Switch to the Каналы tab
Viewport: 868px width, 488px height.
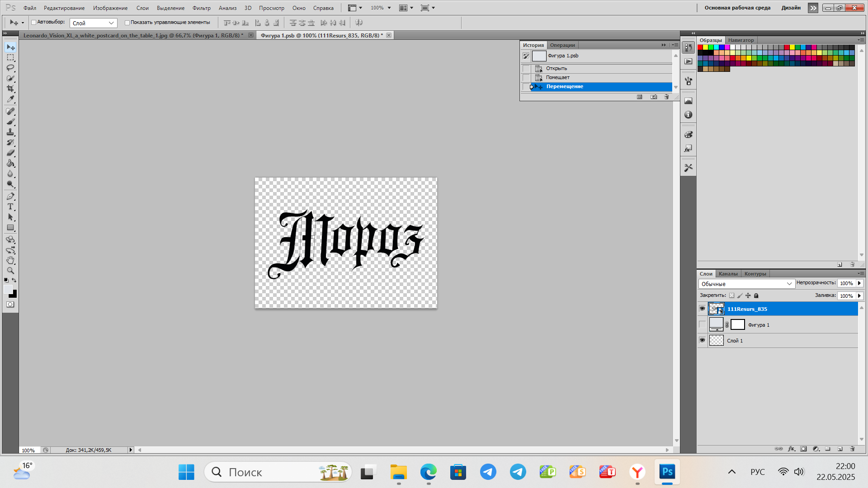728,274
